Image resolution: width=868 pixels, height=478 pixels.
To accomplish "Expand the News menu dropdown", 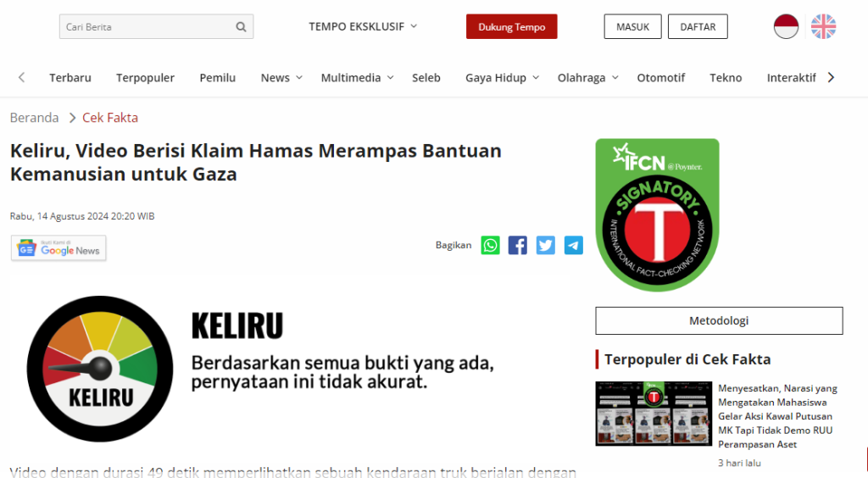I will (281, 78).
